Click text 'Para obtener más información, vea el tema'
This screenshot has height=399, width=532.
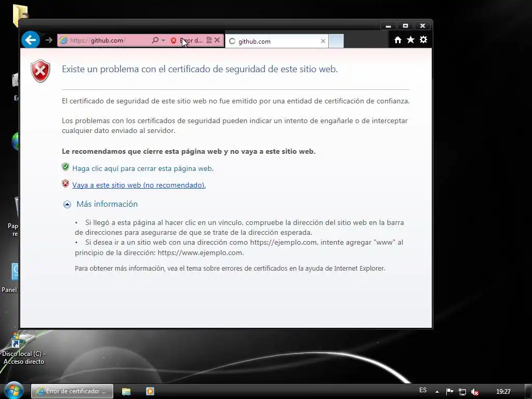[230, 269]
